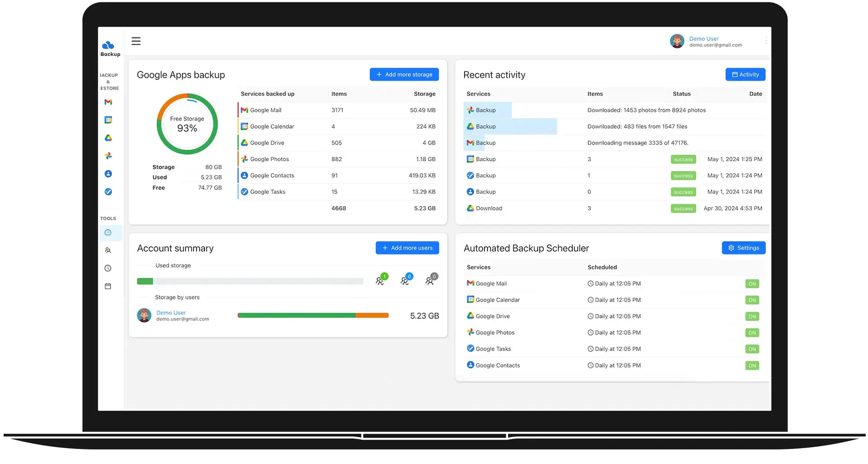This screenshot has height=464, width=868.
Task: Click 'Downloaded: 483 files from 1547 files'
Action: [637, 127]
